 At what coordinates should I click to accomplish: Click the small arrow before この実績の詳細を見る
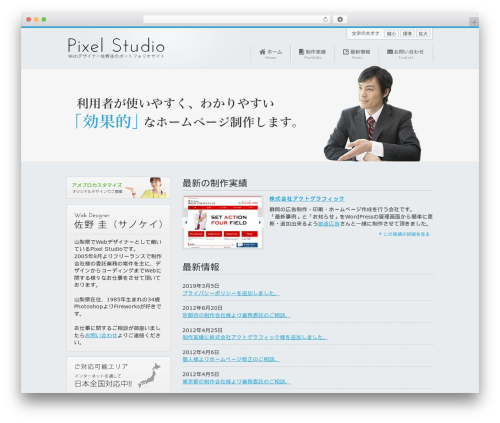pos(380,234)
